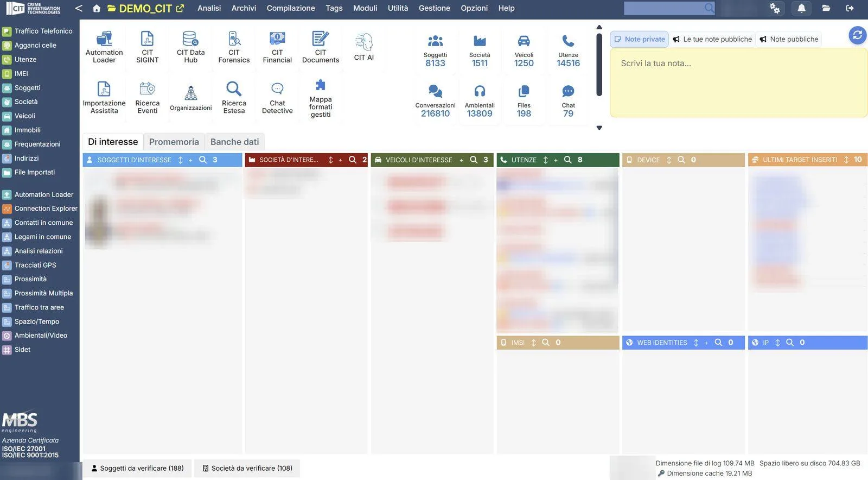Click Società da verificare (108) button

coord(247,468)
